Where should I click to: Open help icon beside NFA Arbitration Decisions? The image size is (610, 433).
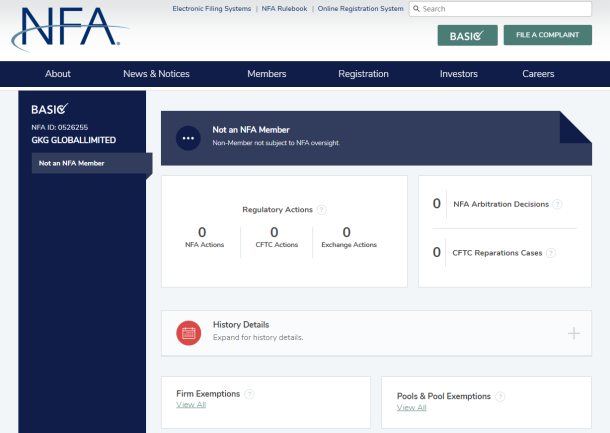pyautogui.click(x=557, y=204)
